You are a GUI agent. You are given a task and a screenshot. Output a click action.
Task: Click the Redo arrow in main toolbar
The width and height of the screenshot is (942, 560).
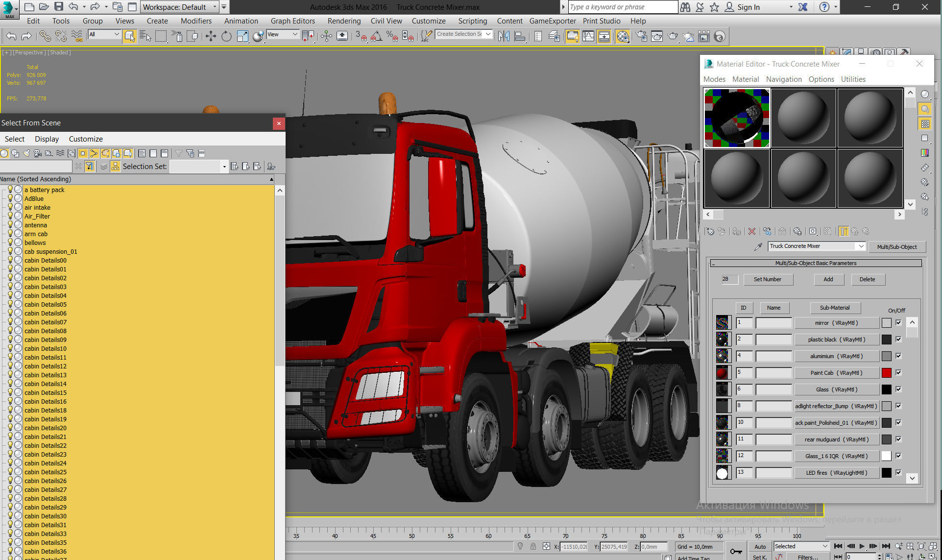point(27,36)
